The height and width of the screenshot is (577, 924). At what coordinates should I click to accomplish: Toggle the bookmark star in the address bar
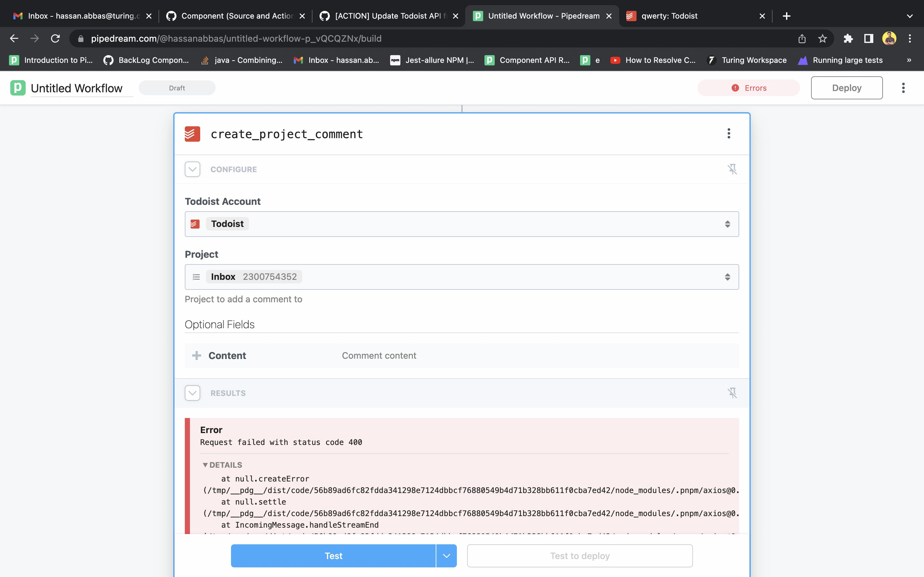822,38
